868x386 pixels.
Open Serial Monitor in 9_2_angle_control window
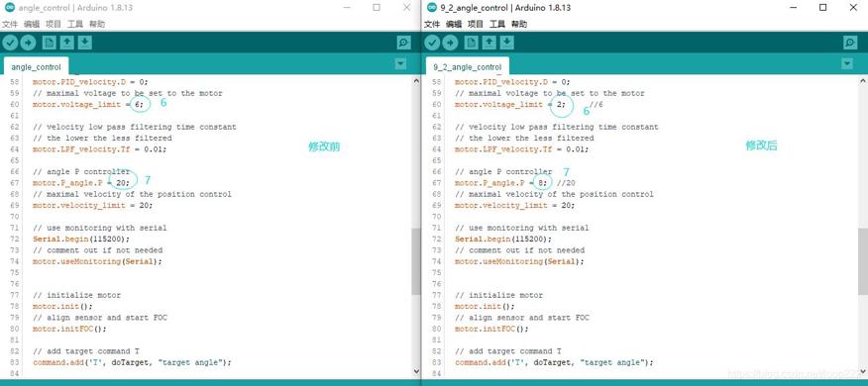850,43
